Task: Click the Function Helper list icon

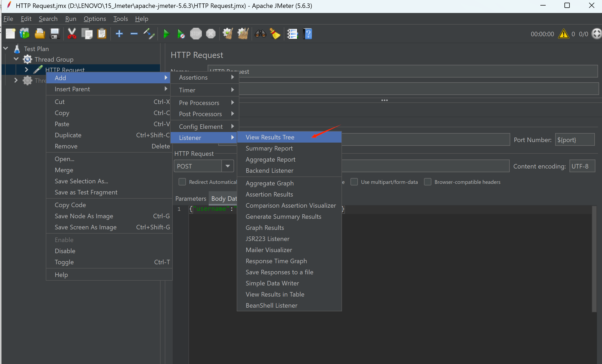Action: [x=293, y=34]
